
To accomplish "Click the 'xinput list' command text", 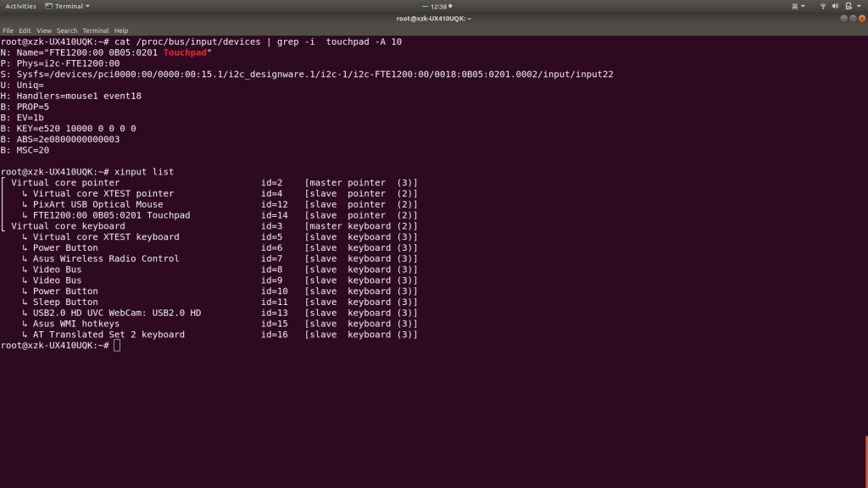I will click(x=144, y=172).
